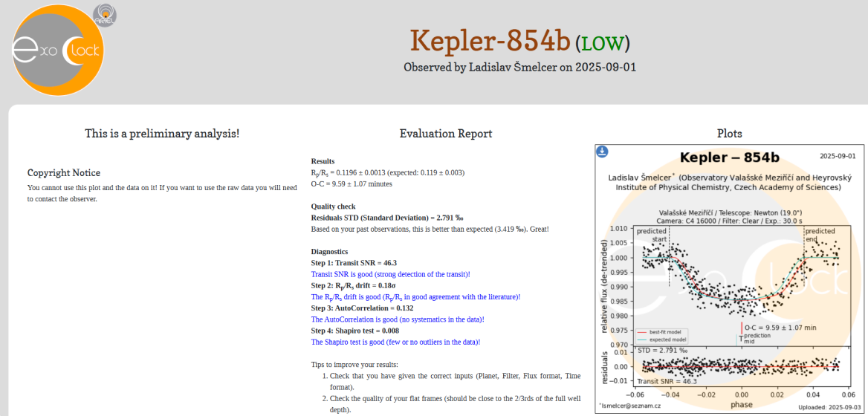The height and width of the screenshot is (416, 868).
Task: Click the Rp/Rs drift is good message
Action: pyautogui.click(x=415, y=297)
